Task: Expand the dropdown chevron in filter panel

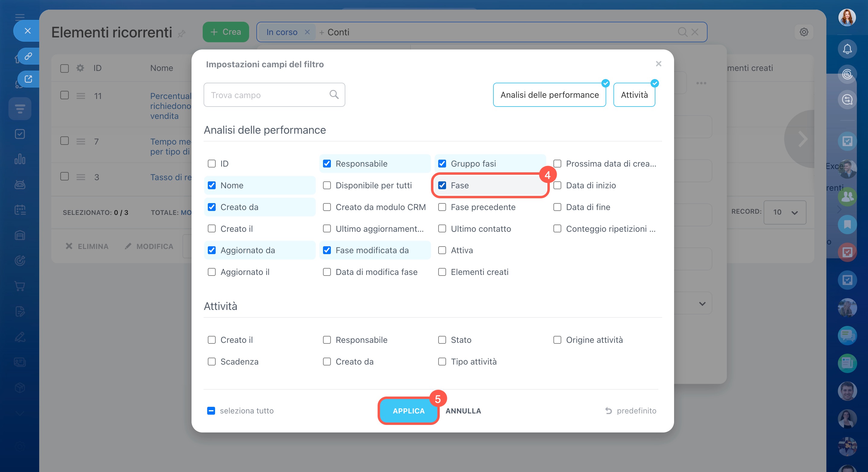Action: pyautogui.click(x=702, y=303)
